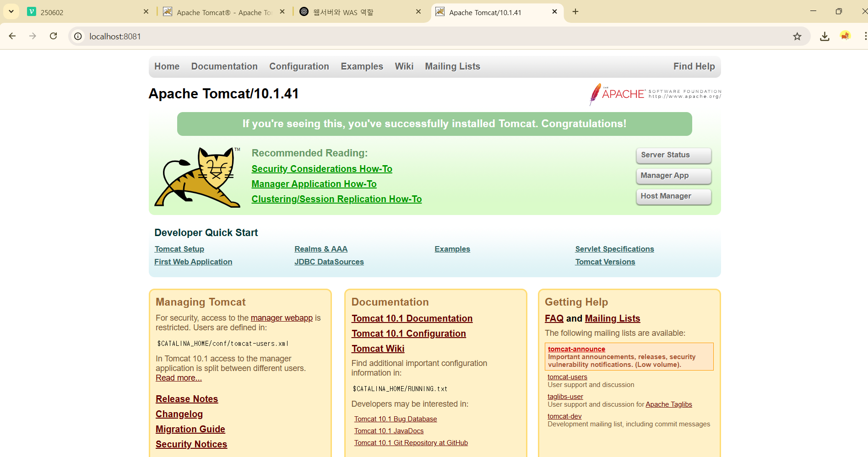The width and height of the screenshot is (868, 457).
Task: Bookmark this page with the star icon
Action: tap(797, 36)
